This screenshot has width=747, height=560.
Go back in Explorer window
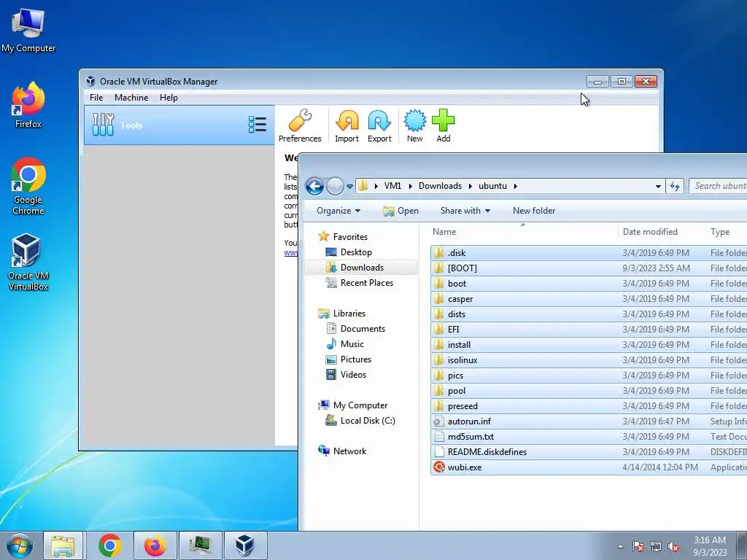tap(314, 186)
